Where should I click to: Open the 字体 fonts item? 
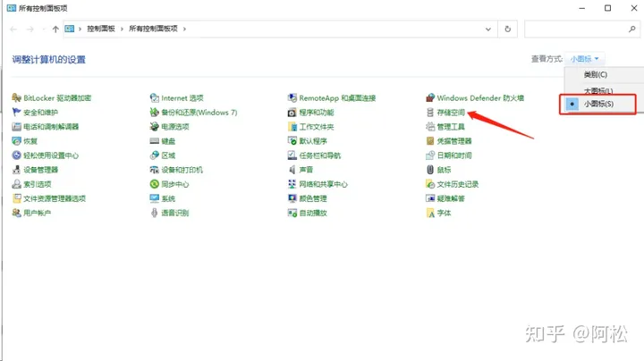pyautogui.click(x=444, y=213)
